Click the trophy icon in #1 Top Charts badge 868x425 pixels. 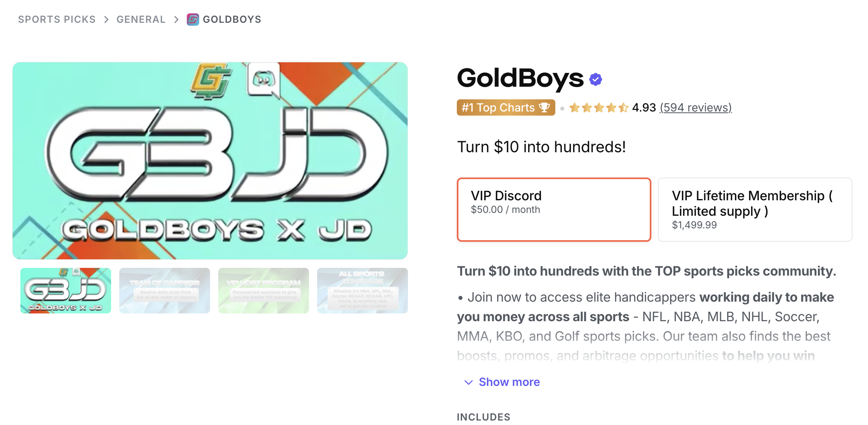coord(544,107)
